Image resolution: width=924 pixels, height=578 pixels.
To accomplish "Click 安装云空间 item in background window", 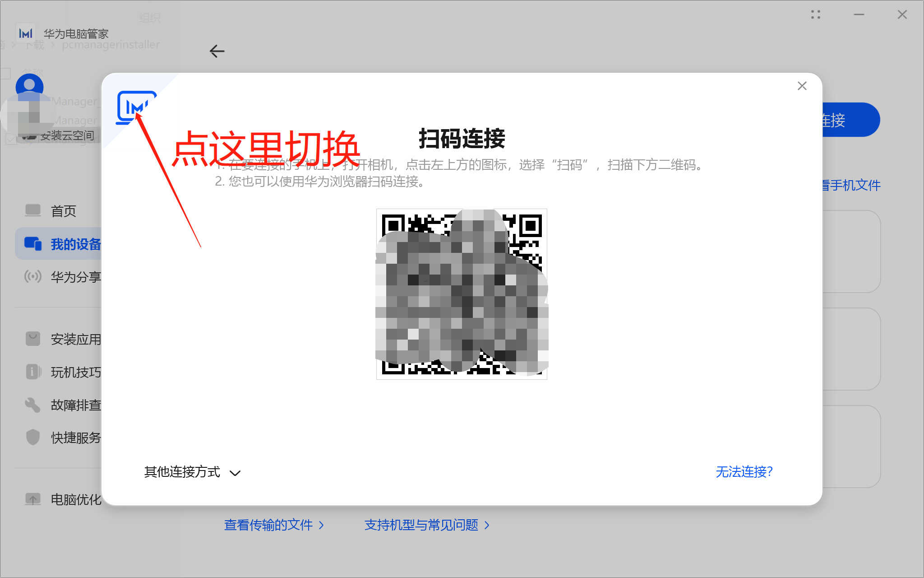I will pyautogui.click(x=59, y=135).
